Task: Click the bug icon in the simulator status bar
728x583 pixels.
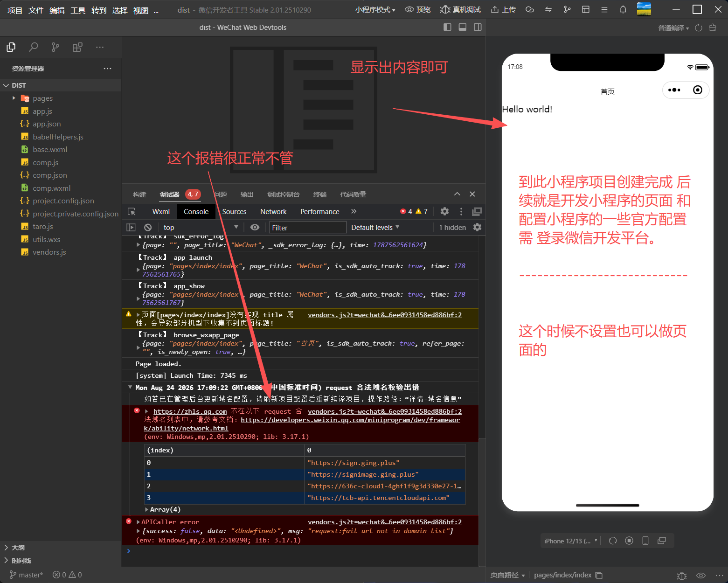Action: click(x=682, y=576)
